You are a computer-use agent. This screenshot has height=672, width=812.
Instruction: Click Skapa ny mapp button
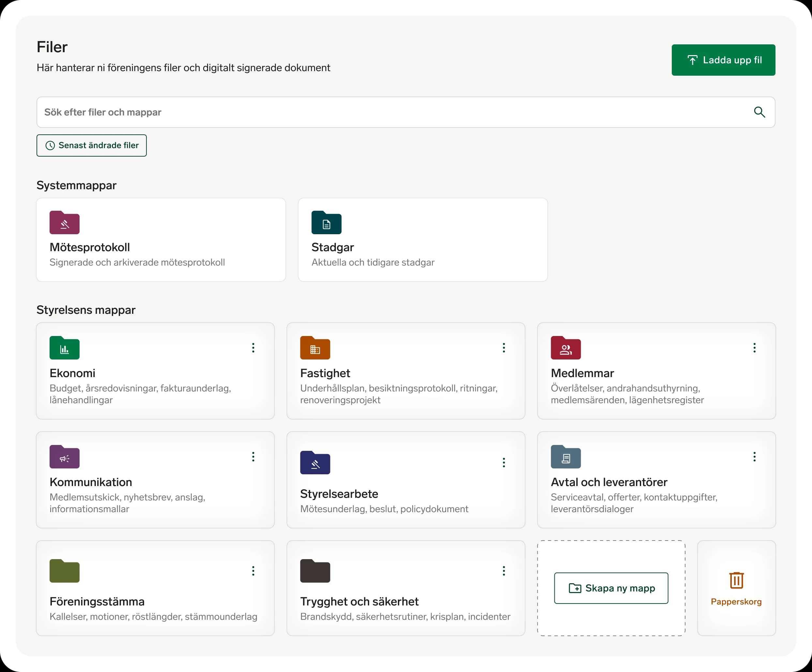pos(611,588)
